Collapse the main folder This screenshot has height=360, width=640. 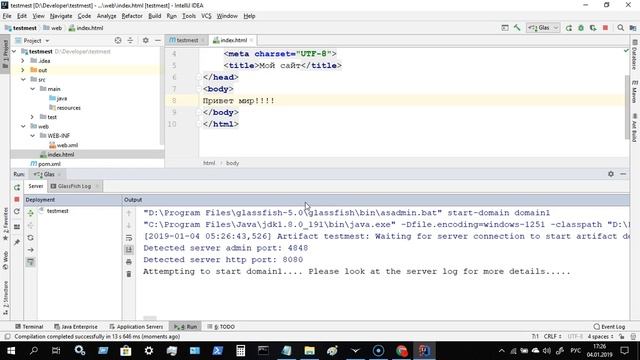click(33, 89)
